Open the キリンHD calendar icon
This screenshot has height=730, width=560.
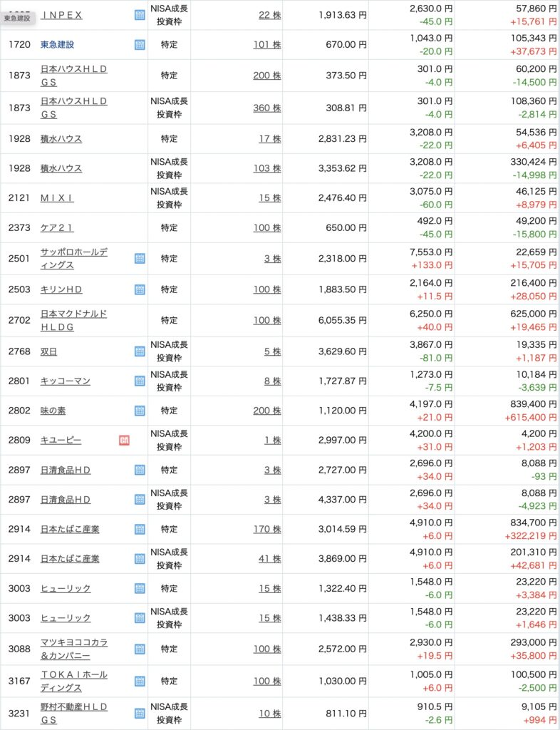pyautogui.click(x=139, y=290)
